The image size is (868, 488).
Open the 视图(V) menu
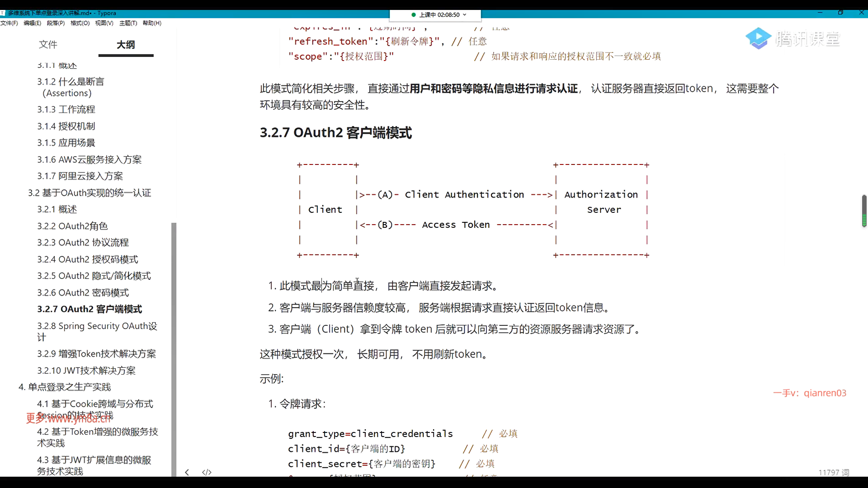(104, 23)
